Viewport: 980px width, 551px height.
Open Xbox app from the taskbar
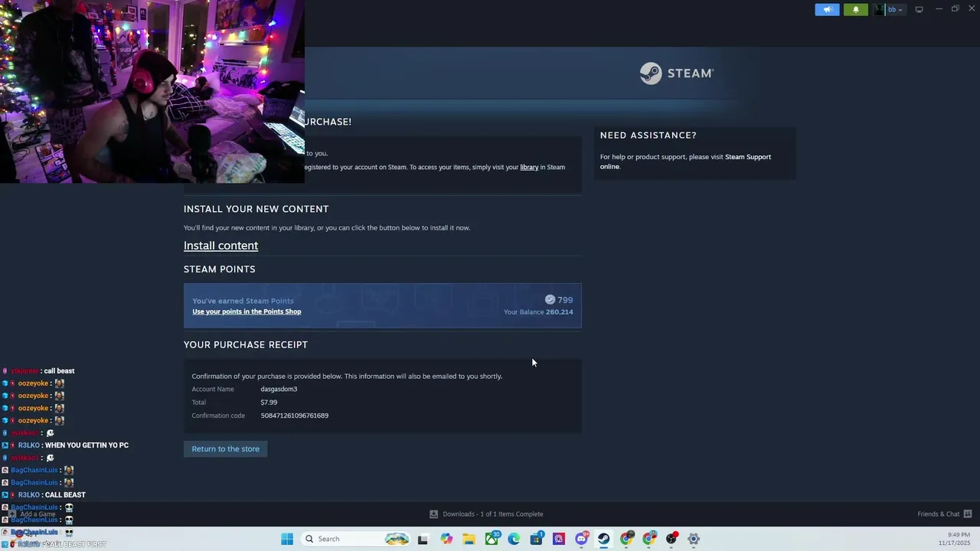[492, 539]
